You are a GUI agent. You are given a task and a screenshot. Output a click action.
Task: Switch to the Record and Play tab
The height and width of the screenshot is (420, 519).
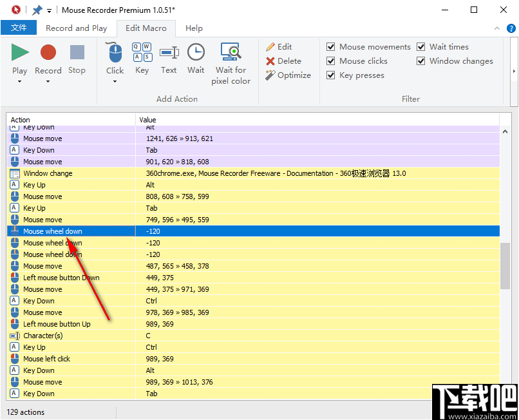pos(76,28)
